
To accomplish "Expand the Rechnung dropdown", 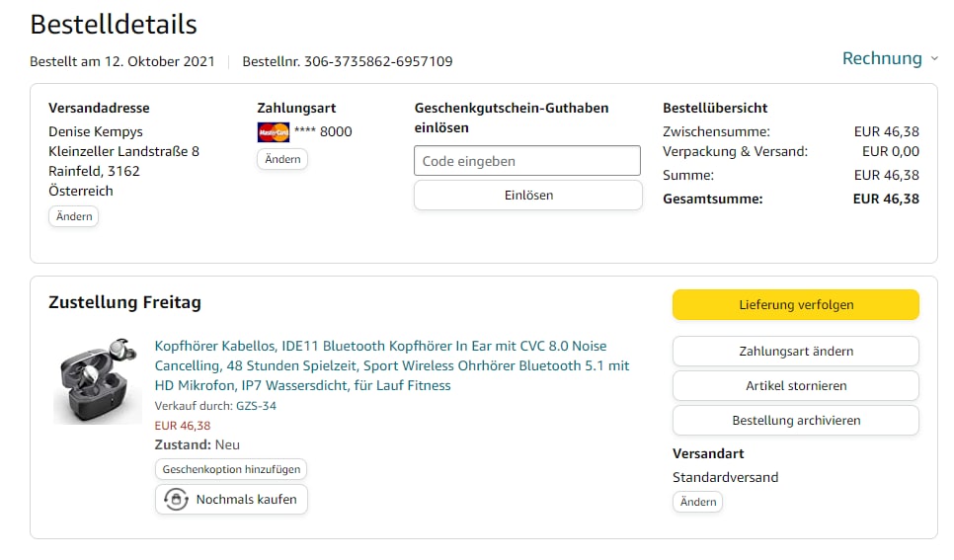I will pos(882,59).
